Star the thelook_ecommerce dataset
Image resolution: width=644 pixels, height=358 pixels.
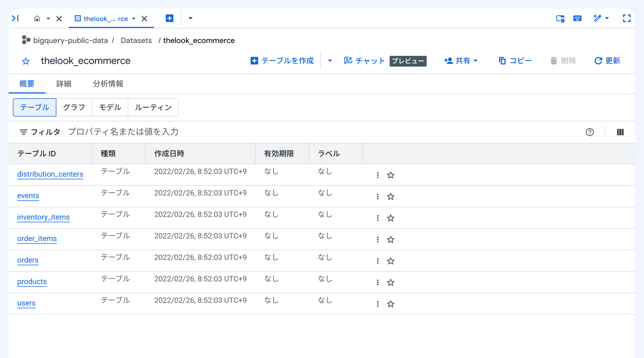pyautogui.click(x=26, y=61)
